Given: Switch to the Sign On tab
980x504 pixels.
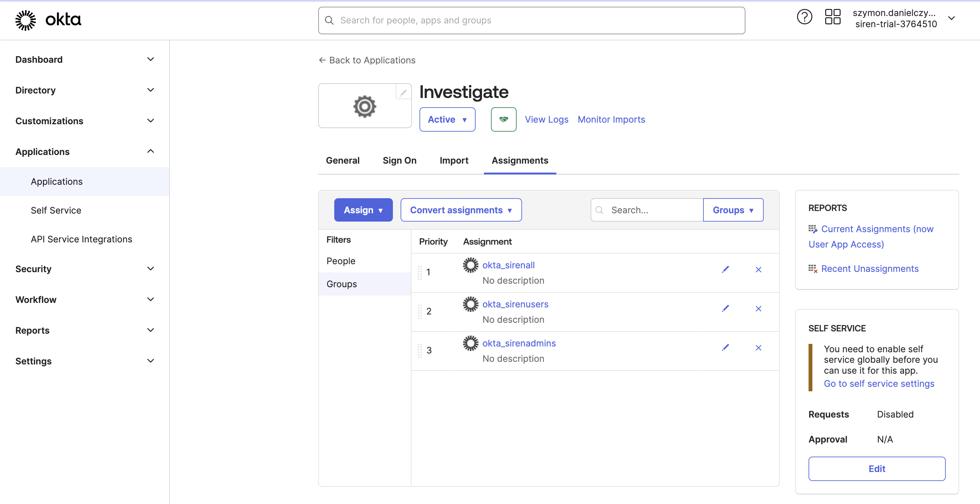Looking at the screenshot, I should coord(399,160).
